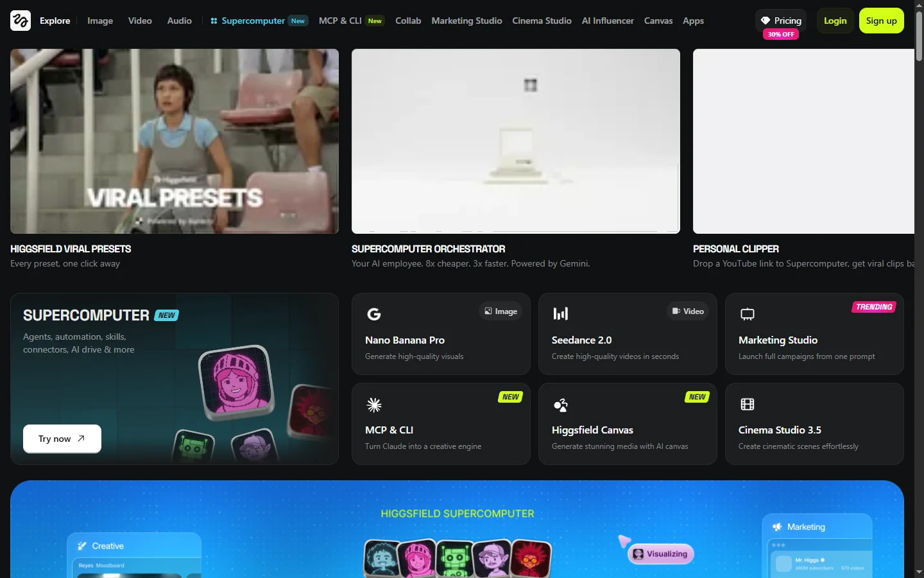Open Canvas from the top navigation
The width and height of the screenshot is (924, 578).
point(658,21)
